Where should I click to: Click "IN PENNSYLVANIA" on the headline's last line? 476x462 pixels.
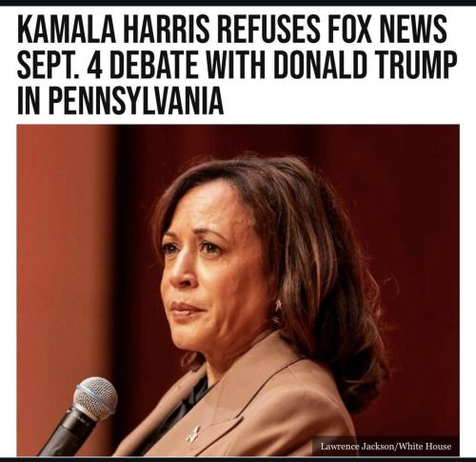[121, 100]
